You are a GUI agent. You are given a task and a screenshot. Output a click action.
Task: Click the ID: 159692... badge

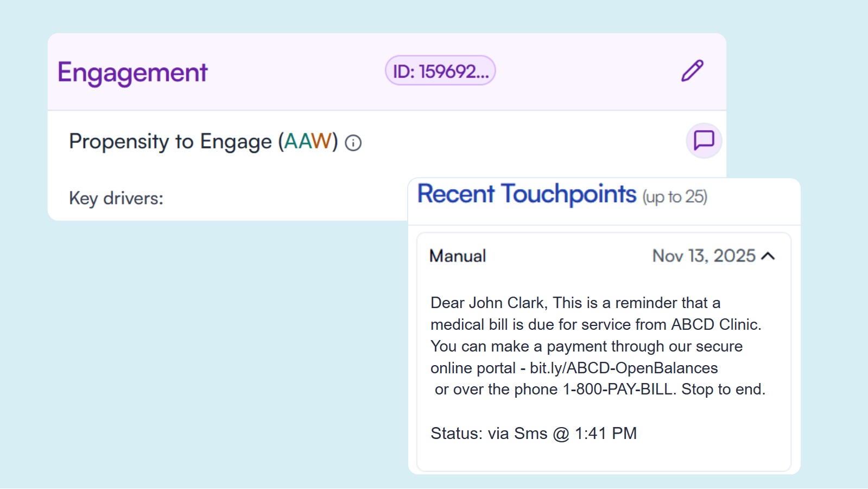point(440,71)
